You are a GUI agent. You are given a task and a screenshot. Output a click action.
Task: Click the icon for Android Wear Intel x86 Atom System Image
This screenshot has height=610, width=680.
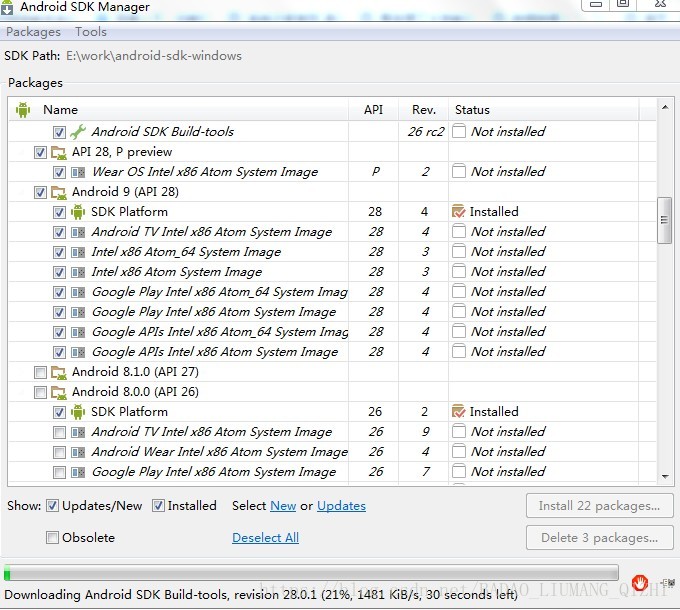pos(78,452)
